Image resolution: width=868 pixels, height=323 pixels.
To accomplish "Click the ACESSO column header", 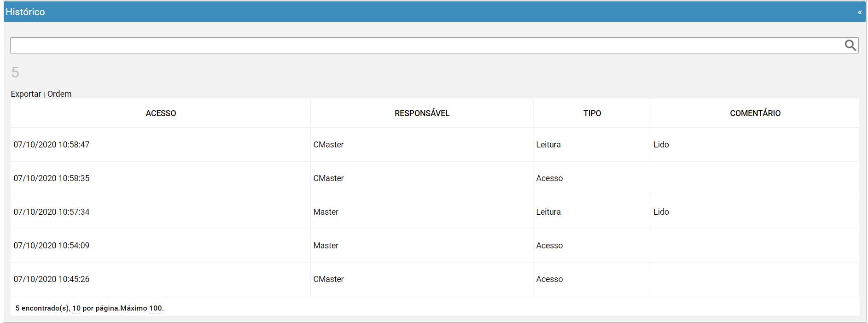I will [x=161, y=113].
